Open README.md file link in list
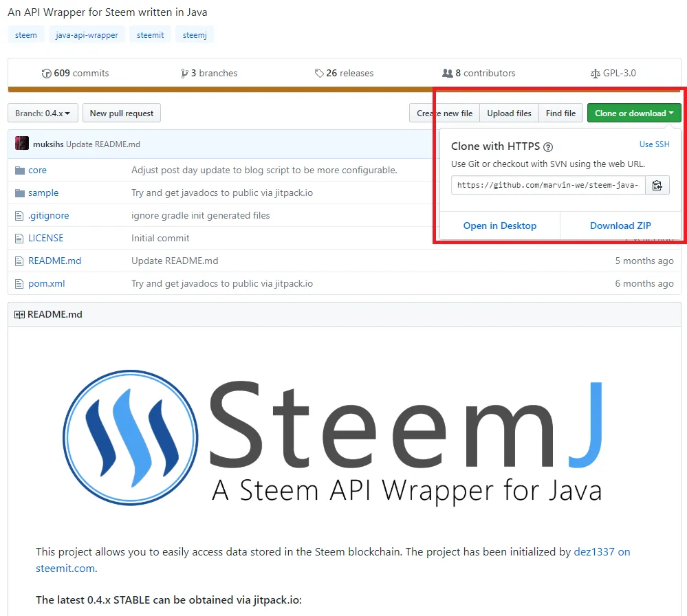Screen dimensions: 687x616 (55, 261)
